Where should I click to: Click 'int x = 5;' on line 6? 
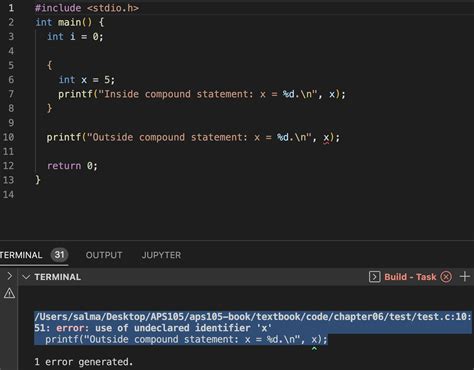click(x=87, y=80)
